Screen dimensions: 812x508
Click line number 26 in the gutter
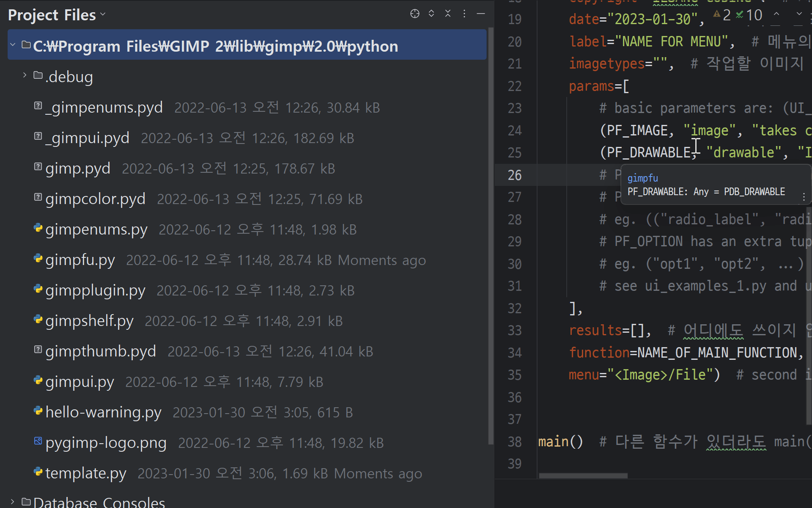[514, 175]
